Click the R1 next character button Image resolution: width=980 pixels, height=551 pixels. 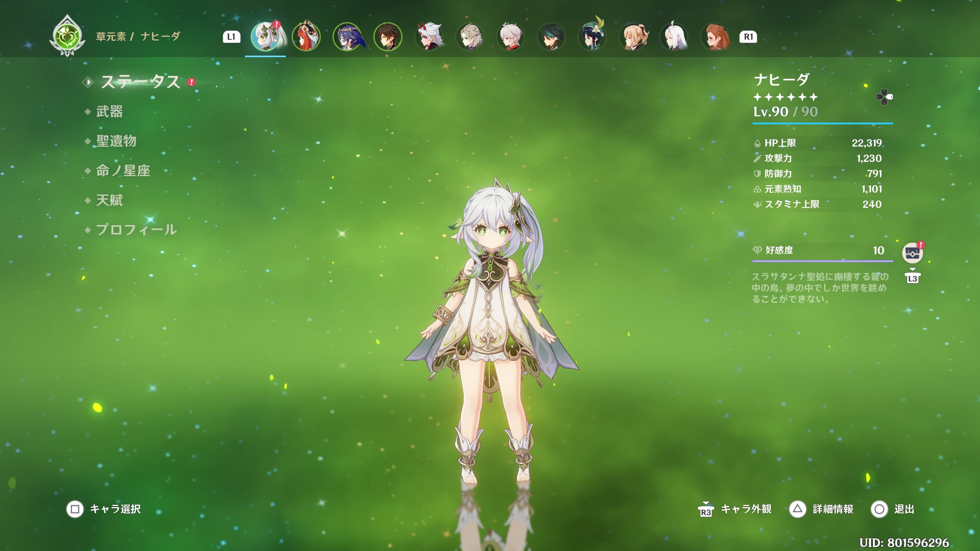(x=748, y=37)
